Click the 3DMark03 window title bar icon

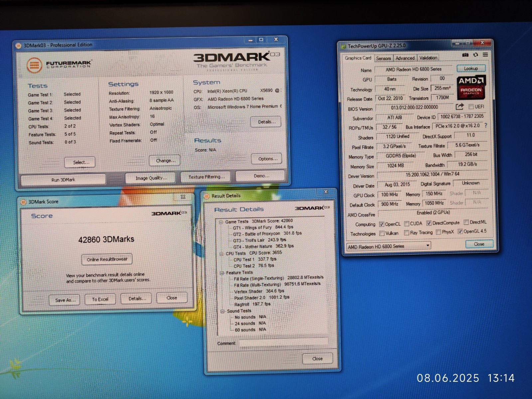click(19, 46)
